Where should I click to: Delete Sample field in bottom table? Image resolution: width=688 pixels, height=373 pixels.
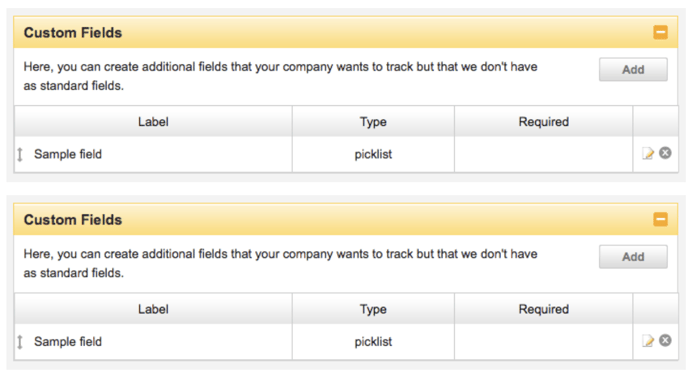click(x=665, y=340)
